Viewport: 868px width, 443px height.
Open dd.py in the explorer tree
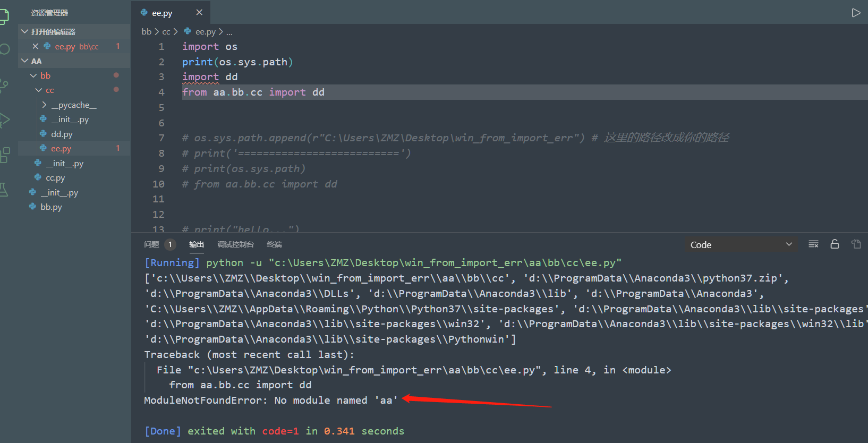point(74,134)
